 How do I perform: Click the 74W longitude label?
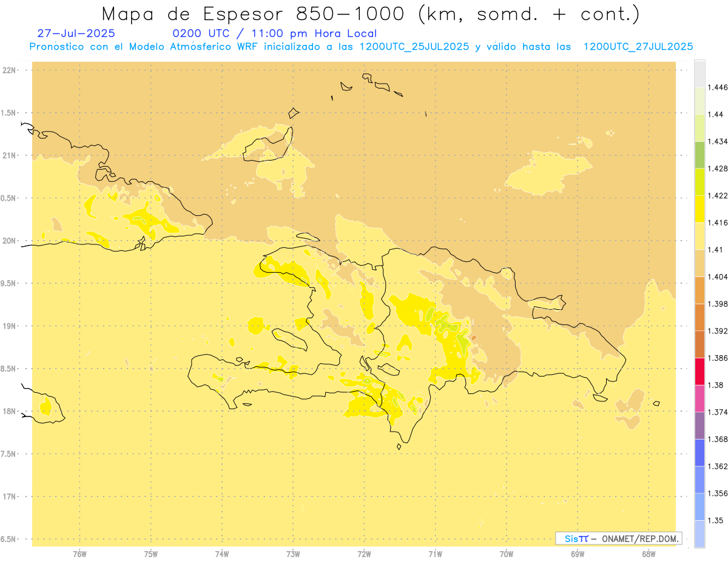click(x=221, y=554)
